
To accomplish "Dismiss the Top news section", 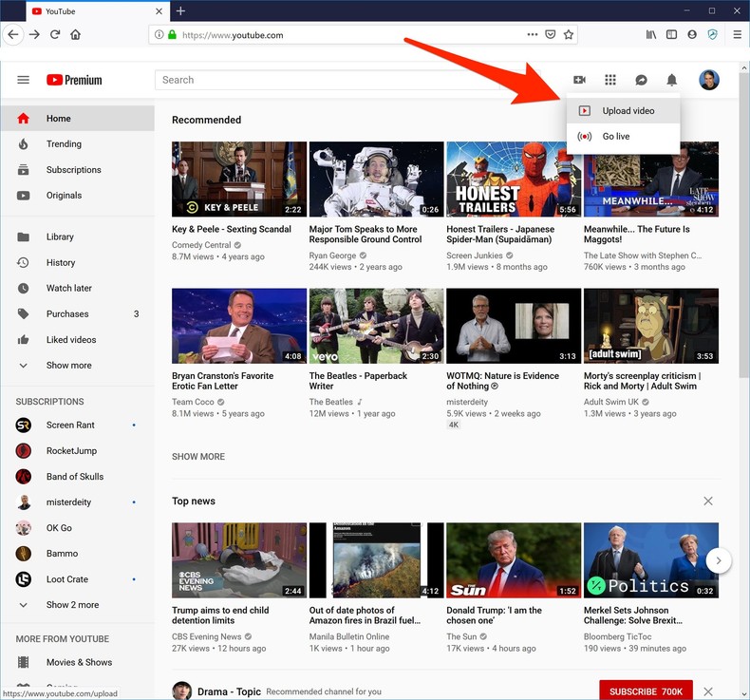I will pyautogui.click(x=707, y=501).
